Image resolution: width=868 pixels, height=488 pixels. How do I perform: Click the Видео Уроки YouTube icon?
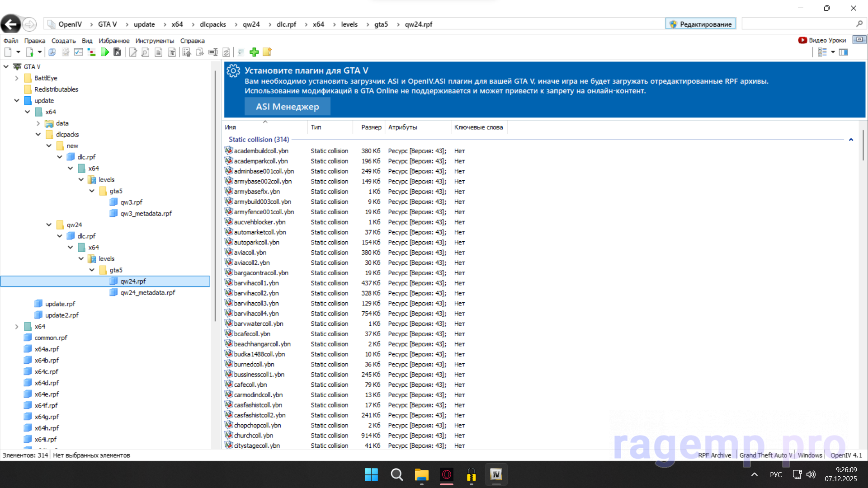click(802, 40)
